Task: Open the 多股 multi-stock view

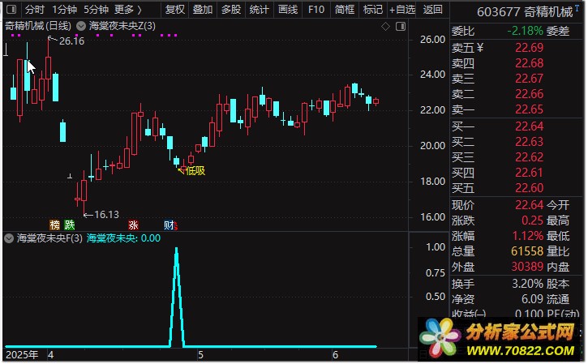Action: point(230,10)
